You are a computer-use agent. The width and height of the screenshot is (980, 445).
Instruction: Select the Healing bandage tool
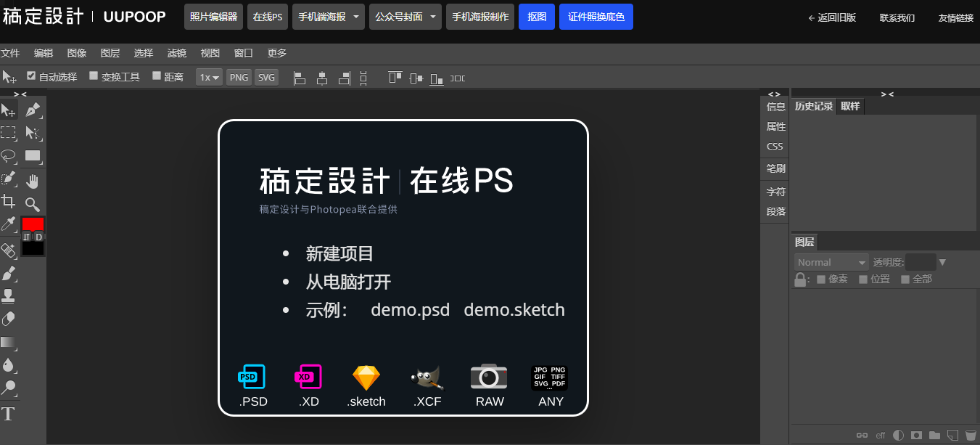[x=9, y=251]
